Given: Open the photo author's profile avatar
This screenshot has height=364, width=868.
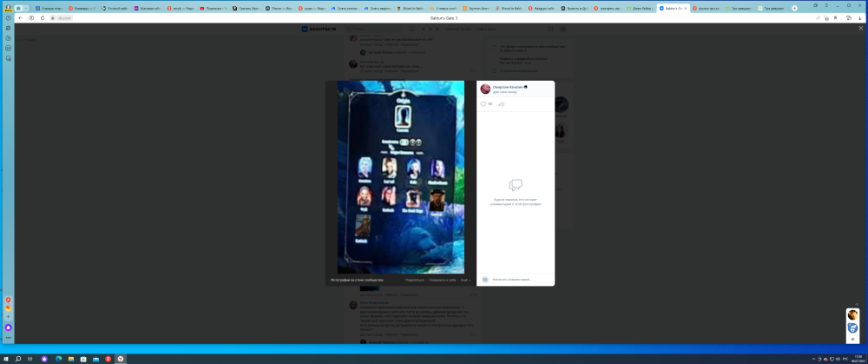Looking at the screenshot, I should point(485,89).
